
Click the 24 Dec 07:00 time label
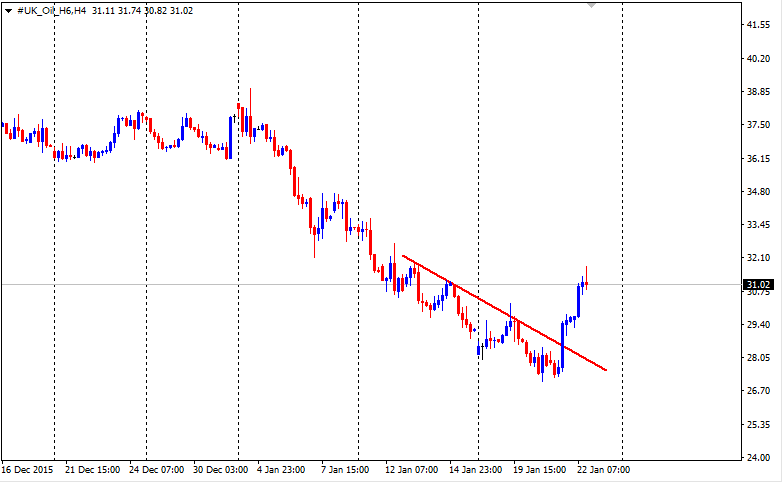click(156, 470)
